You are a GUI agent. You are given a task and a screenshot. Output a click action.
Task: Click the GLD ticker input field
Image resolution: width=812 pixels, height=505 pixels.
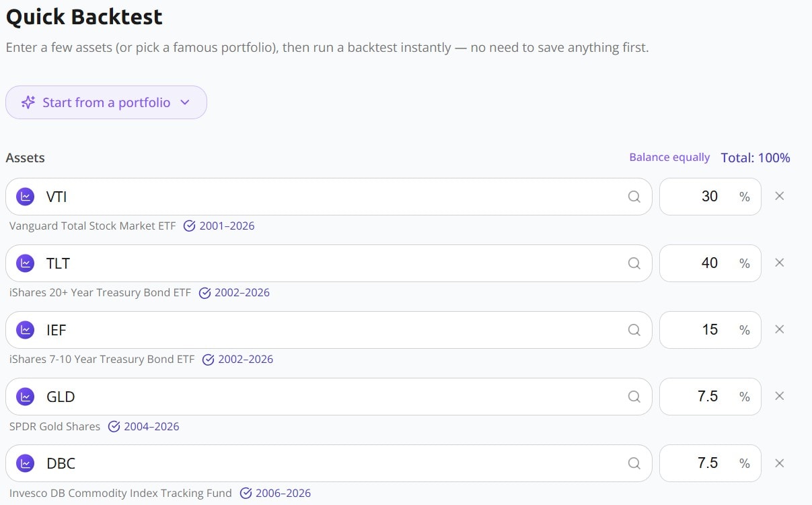pos(329,397)
